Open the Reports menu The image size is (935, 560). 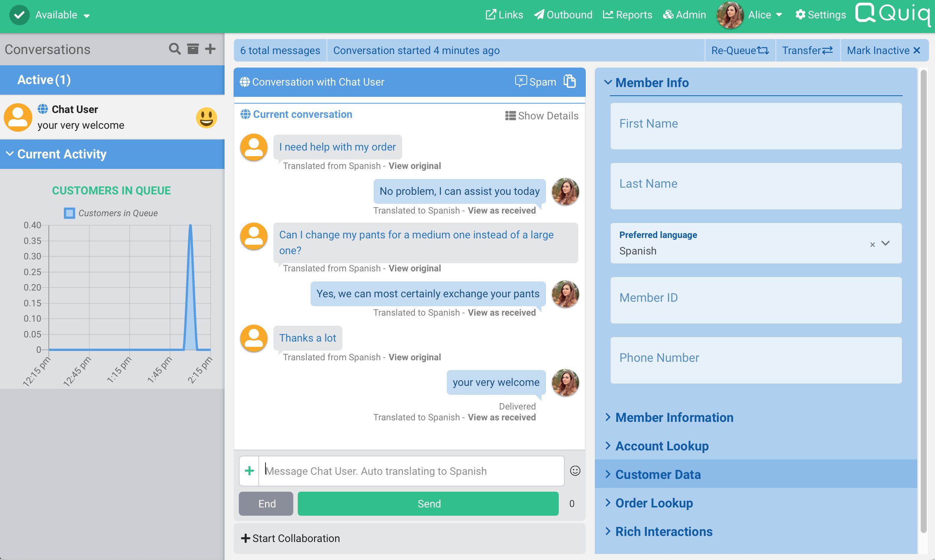[x=627, y=15]
